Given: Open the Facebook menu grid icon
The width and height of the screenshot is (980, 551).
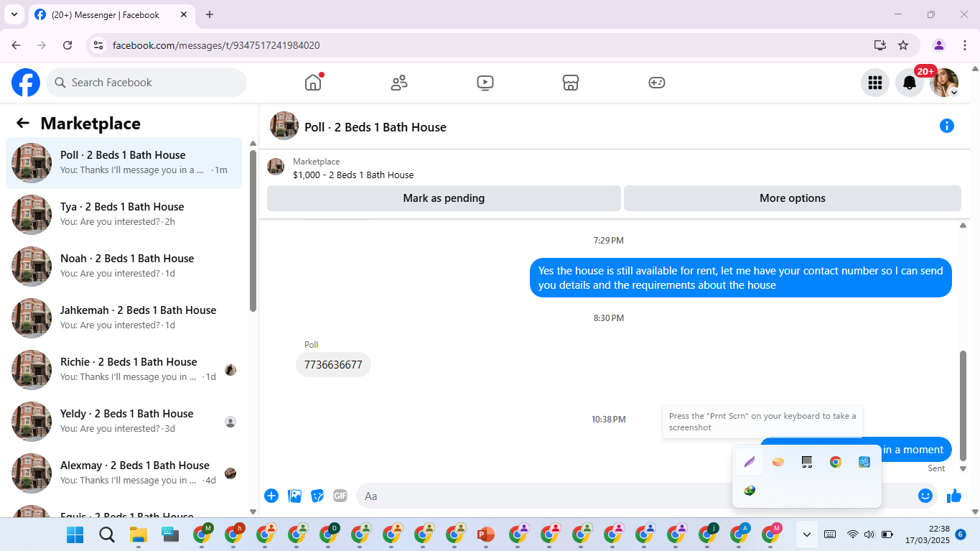Looking at the screenshot, I should tap(874, 83).
